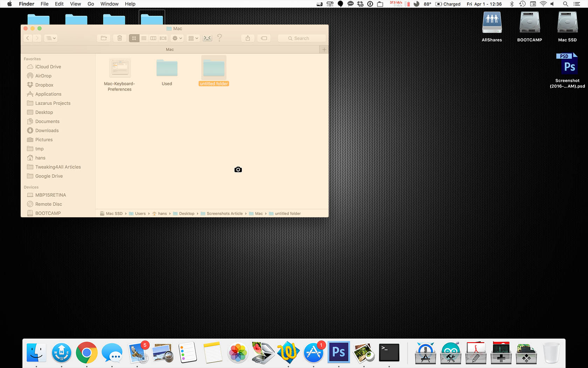The width and height of the screenshot is (588, 368).
Task: Open the Go menu
Action: point(91,4)
